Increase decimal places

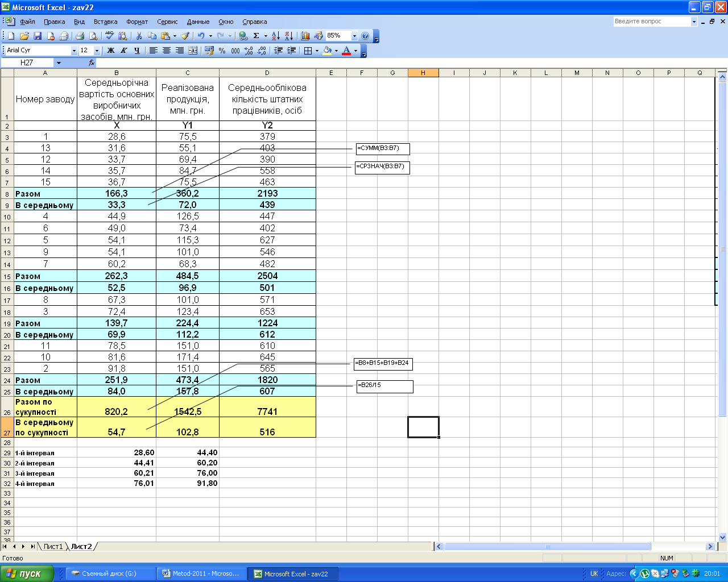point(249,51)
